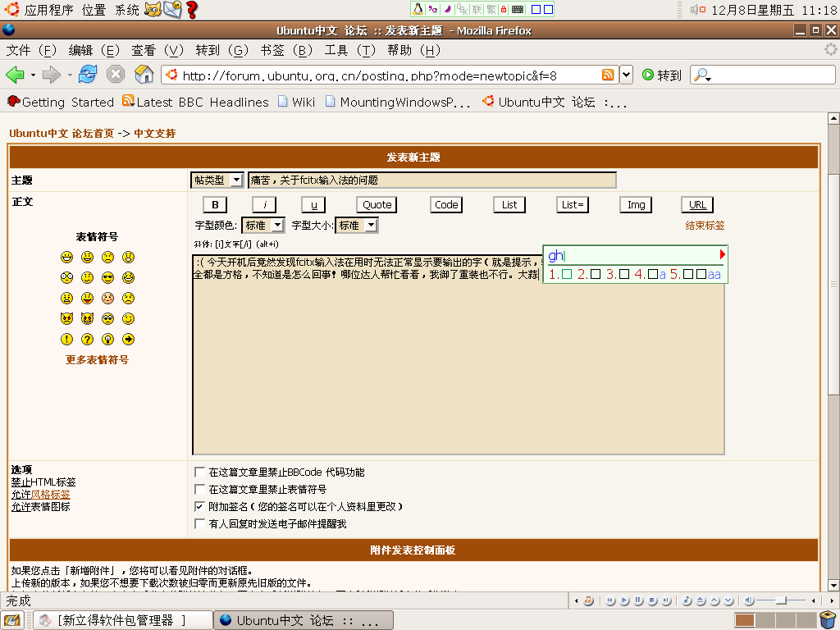
Task: Uncheck the attach signature checkbox
Action: pos(199,506)
